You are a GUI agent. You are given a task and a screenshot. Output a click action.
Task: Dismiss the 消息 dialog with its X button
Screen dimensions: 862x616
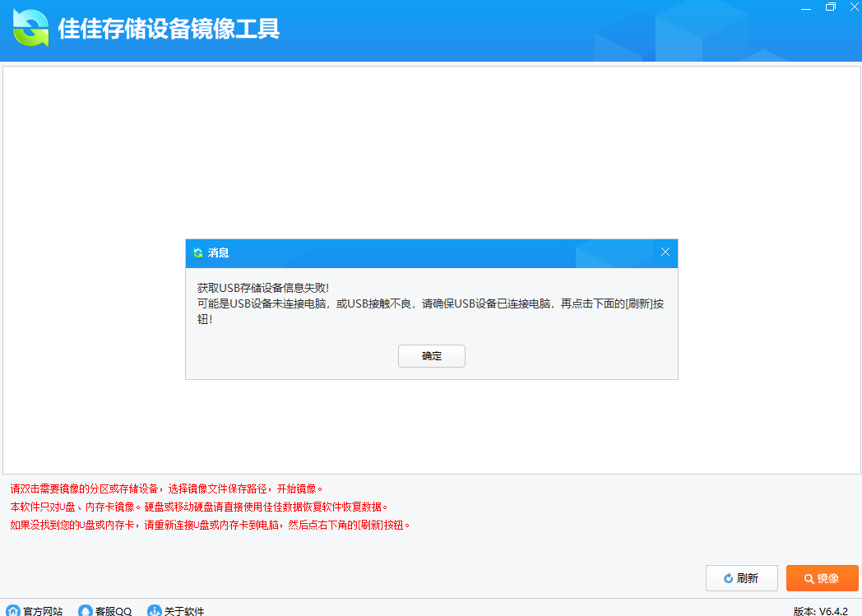coord(665,252)
